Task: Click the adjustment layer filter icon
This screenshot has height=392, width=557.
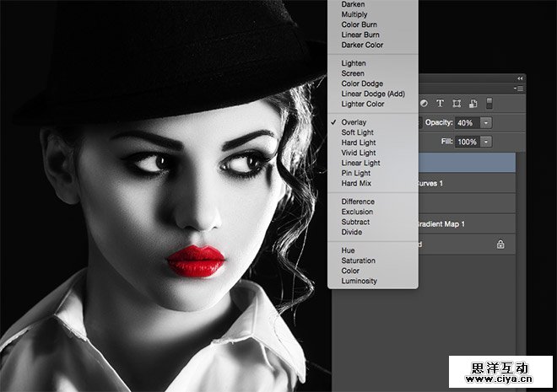Action: 424,104
